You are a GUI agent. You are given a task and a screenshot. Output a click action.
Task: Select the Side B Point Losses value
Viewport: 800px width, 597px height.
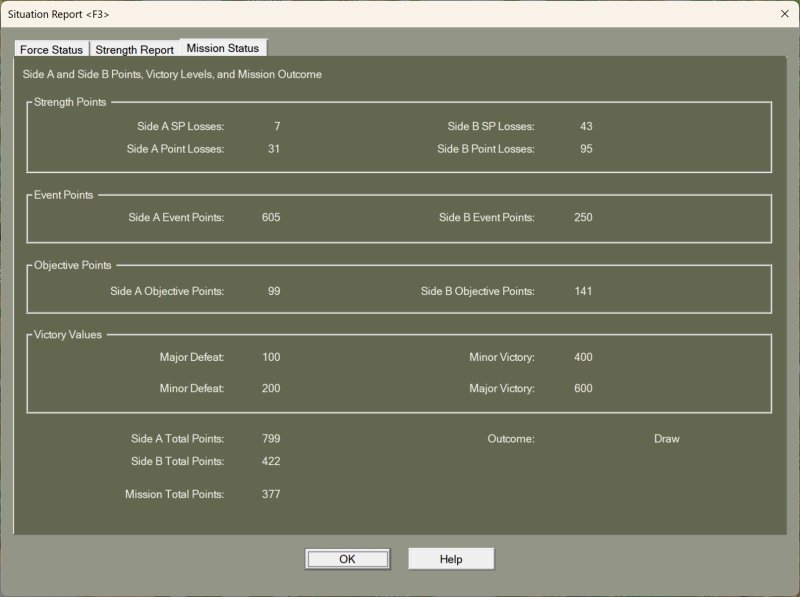(586, 149)
